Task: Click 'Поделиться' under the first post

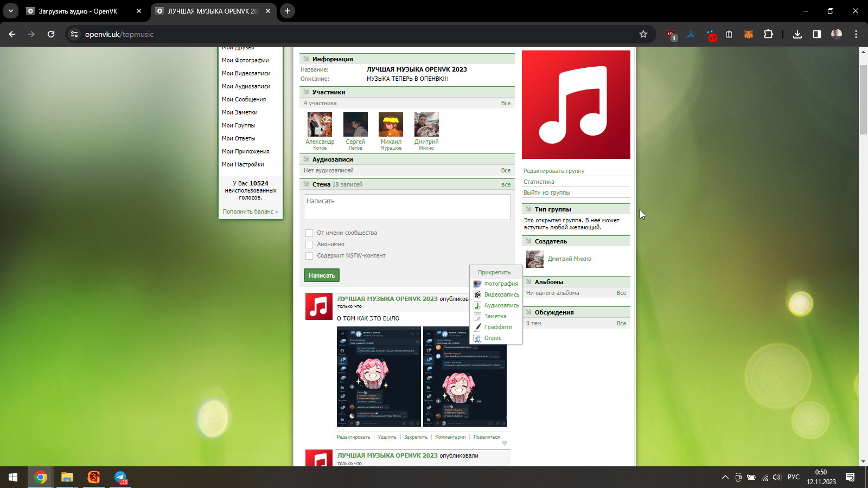Action: 487,437
